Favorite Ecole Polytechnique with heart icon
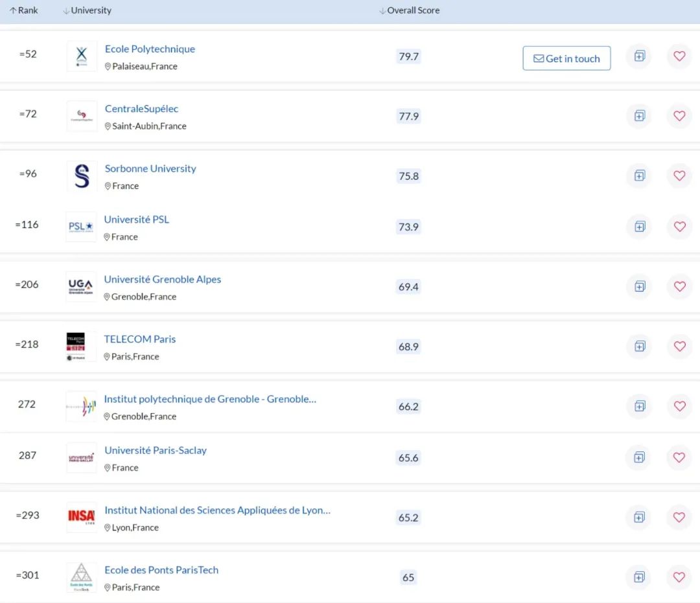The height and width of the screenshot is (603, 700). [x=679, y=56]
